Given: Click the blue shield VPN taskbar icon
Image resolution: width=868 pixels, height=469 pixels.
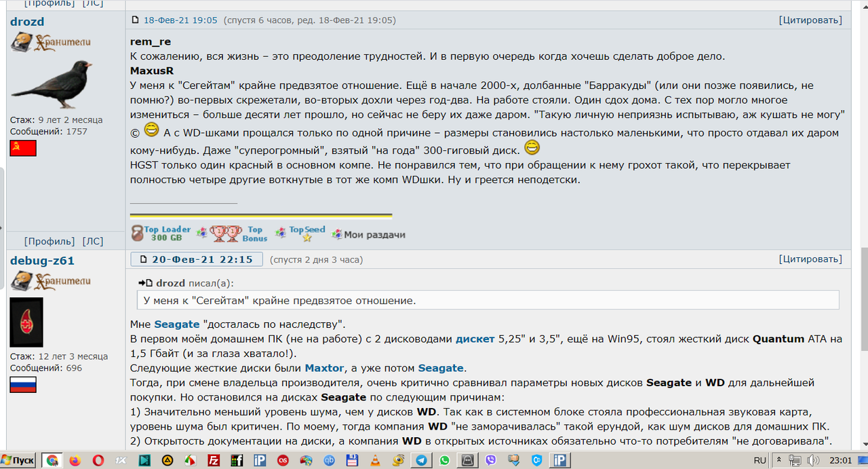Looking at the screenshot, I should tap(536, 460).
